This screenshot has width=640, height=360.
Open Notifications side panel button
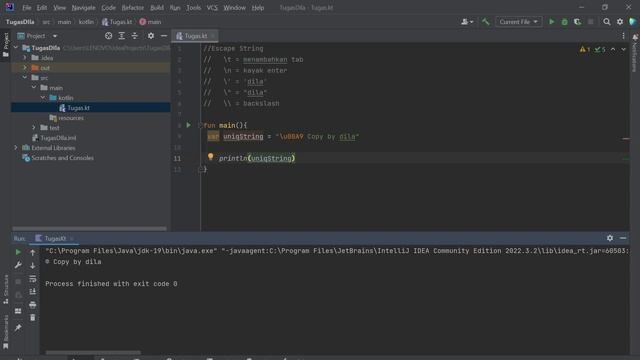[635, 53]
